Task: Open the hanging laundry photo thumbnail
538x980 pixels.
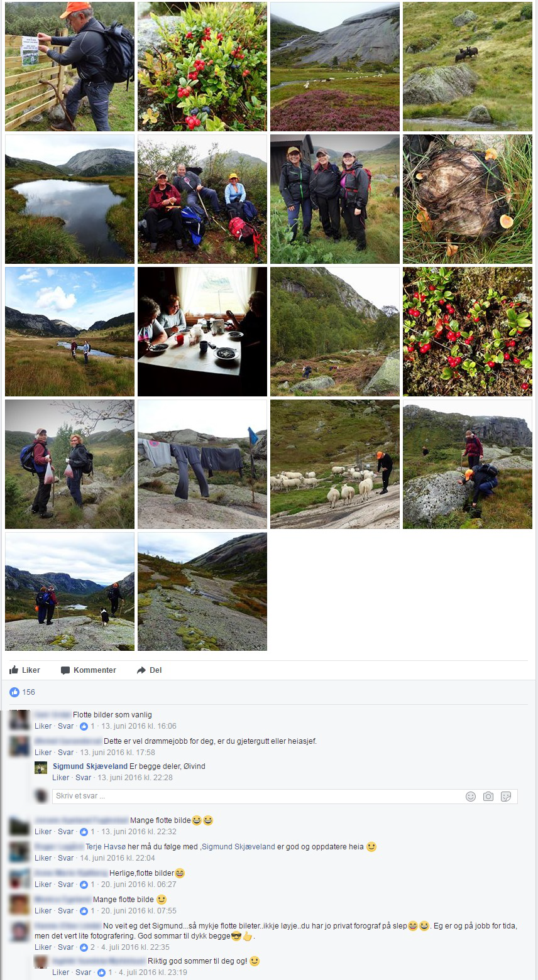Action: pos(202,464)
